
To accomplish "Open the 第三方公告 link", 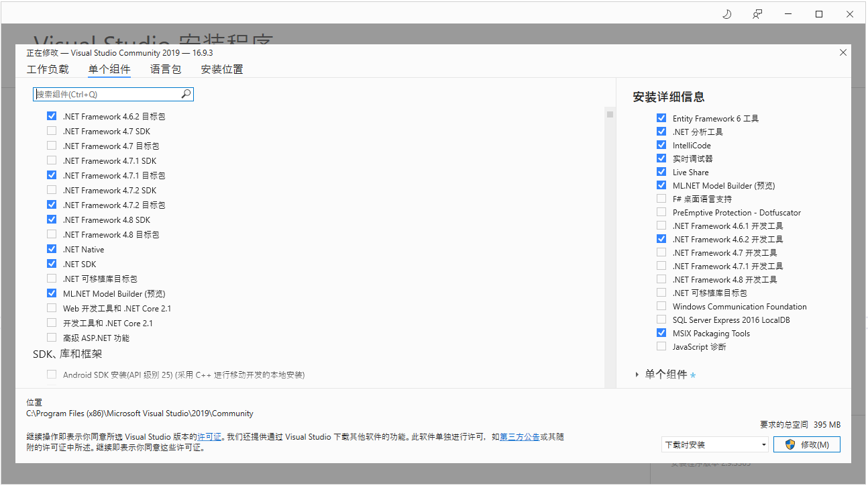I will click(520, 436).
